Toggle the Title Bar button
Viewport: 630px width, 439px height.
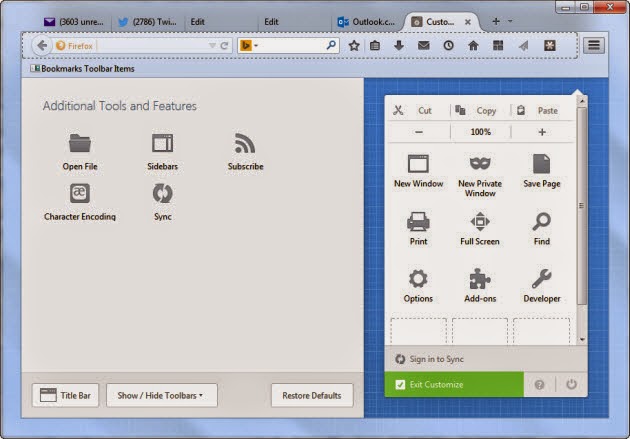coord(65,396)
